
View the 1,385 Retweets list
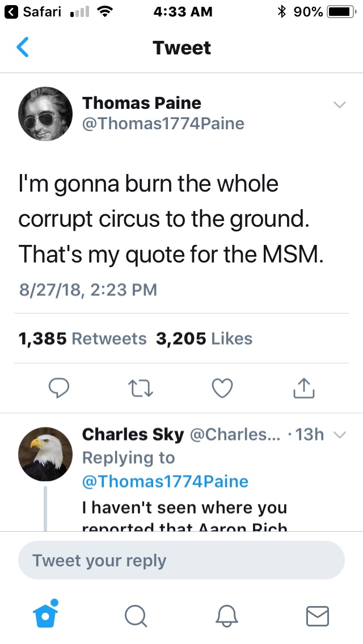[x=82, y=338]
